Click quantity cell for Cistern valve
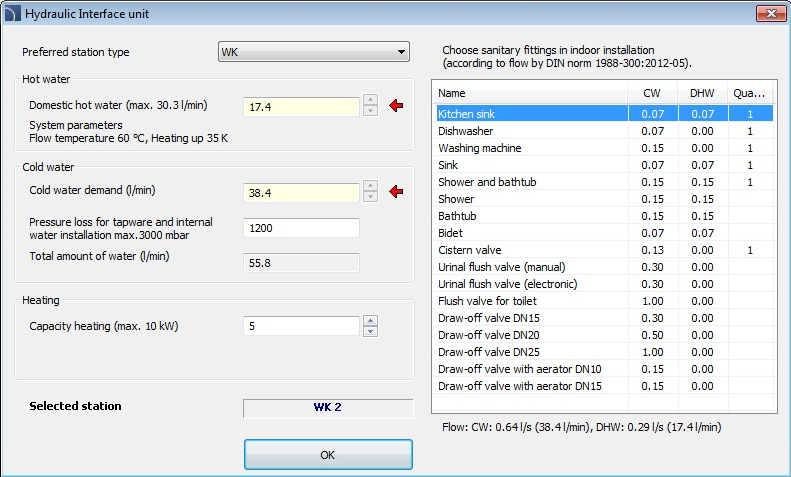 tap(749, 250)
